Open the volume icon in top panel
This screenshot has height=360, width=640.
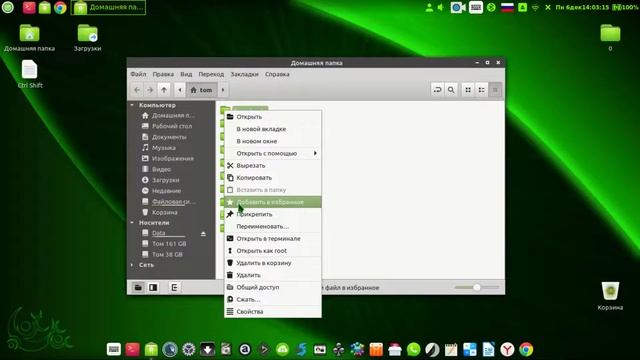[x=440, y=7]
